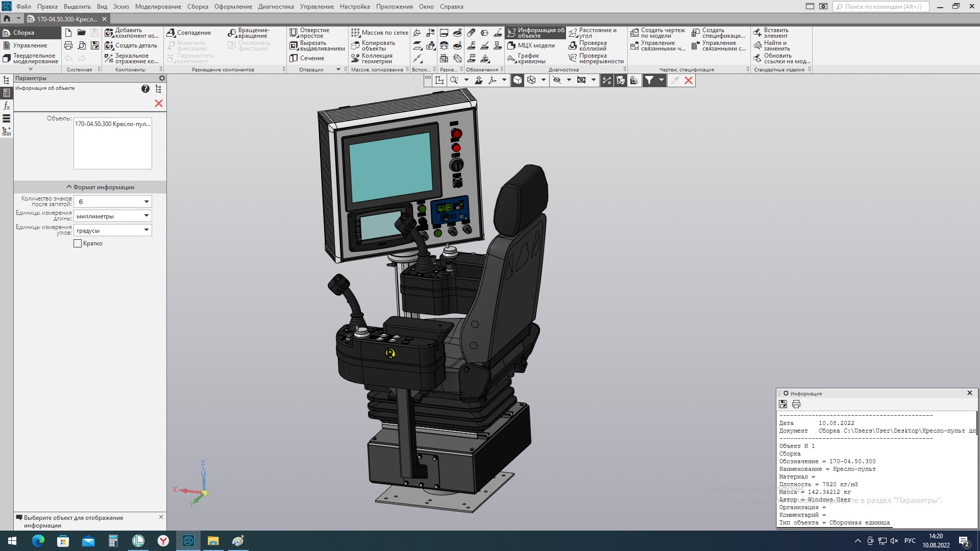Open angle units 'градусы' dropdown
Image resolution: width=980 pixels, height=551 pixels.
(146, 230)
